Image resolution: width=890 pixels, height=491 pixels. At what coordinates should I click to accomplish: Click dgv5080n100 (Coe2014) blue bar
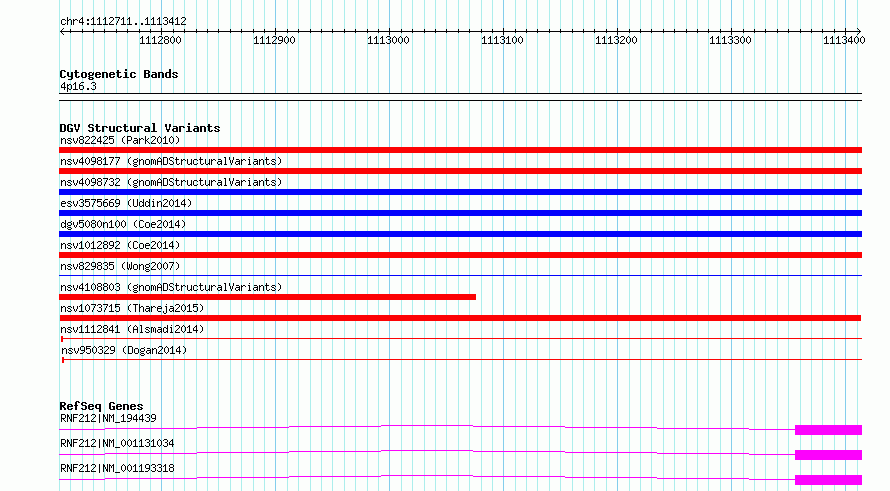pyautogui.click(x=460, y=234)
